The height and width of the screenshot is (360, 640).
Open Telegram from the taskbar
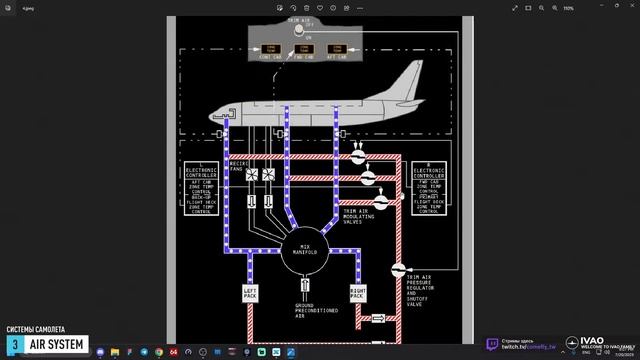click(144, 352)
